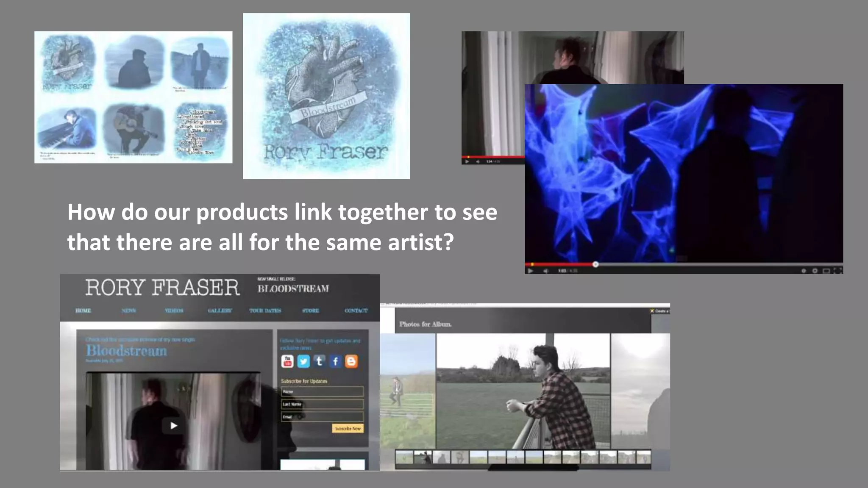
Task: Go to the STORE page
Action: 311,311
